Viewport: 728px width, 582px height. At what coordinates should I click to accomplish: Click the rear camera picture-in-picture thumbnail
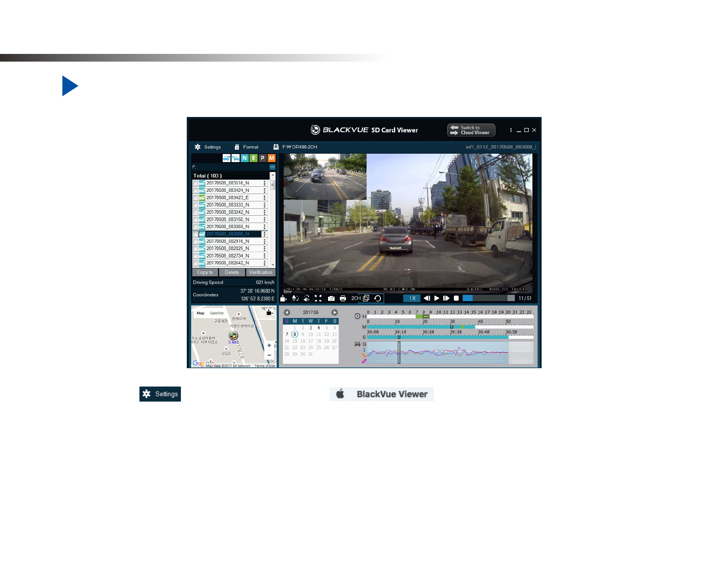[x=325, y=176]
